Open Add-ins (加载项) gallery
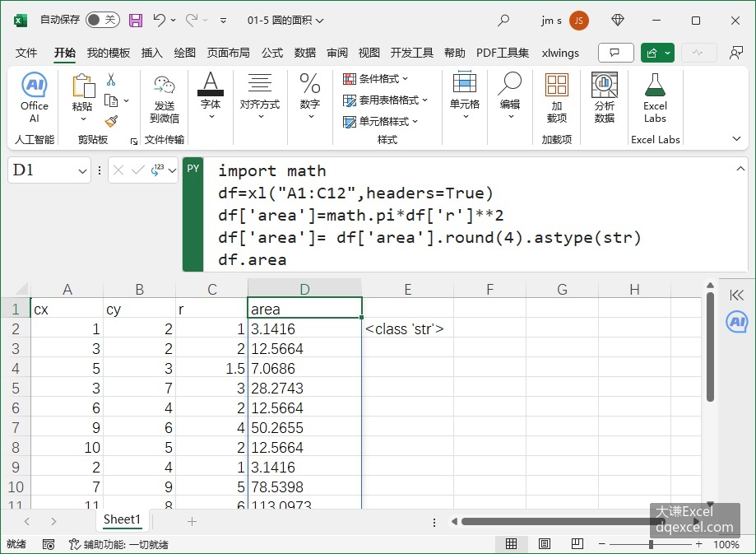 click(557, 99)
